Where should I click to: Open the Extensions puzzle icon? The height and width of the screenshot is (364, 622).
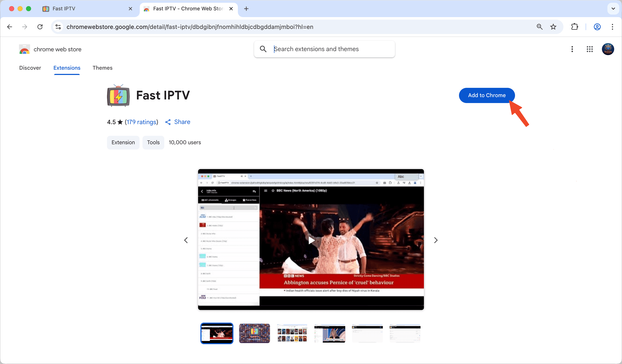click(575, 27)
